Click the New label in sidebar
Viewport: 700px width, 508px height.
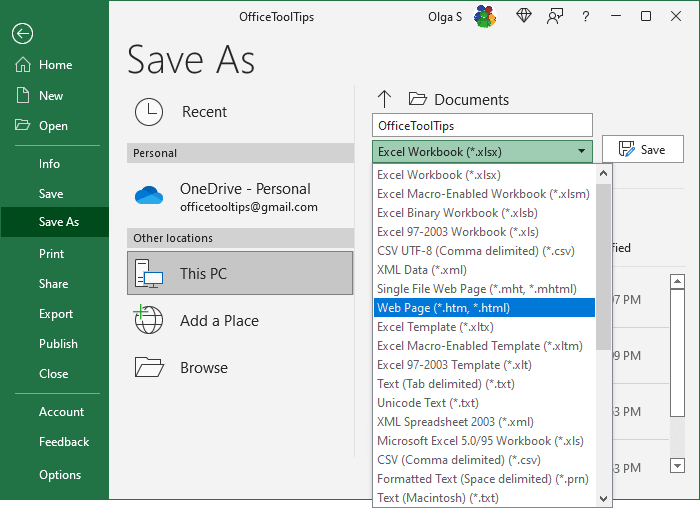coord(51,96)
